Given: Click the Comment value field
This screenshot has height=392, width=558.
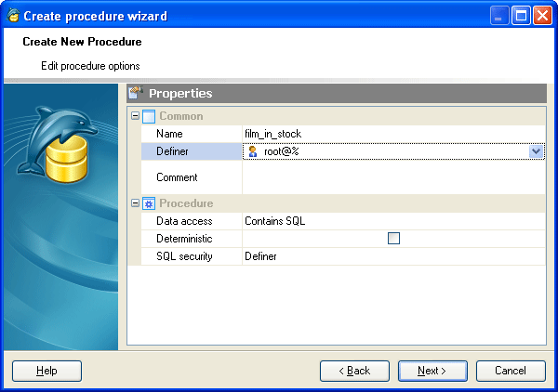Looking at the screenshot, I should pos(393,177).
